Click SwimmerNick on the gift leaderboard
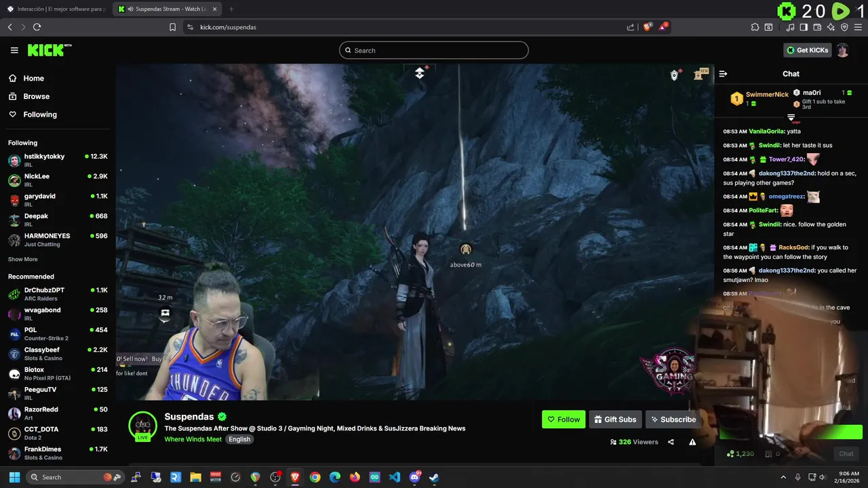Viewport: 868px width, 488px height. click(x=767, y=94)
